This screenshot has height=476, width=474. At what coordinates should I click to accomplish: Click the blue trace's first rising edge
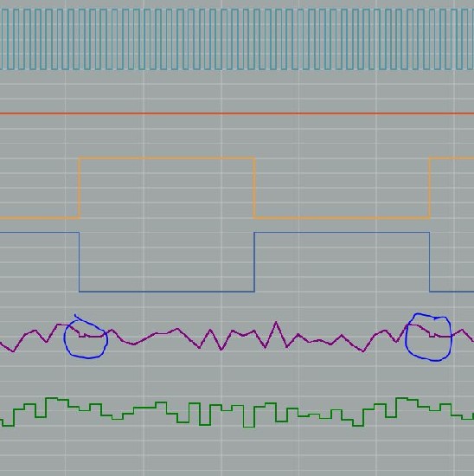254,262
